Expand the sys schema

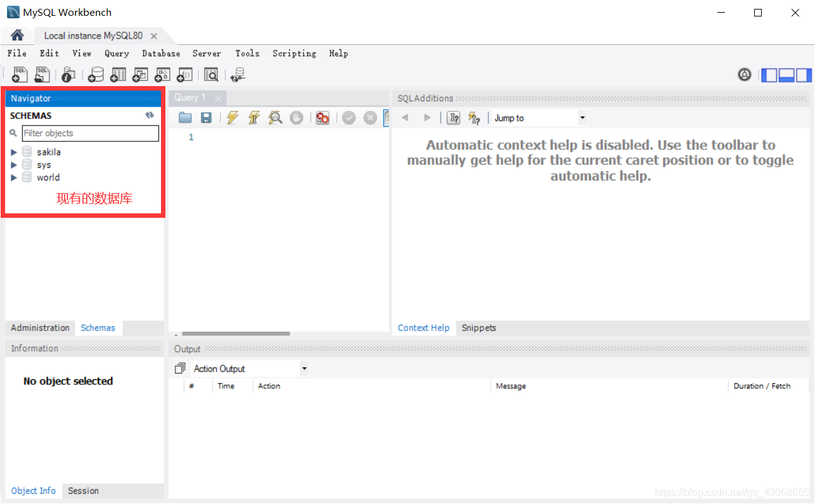14,165
